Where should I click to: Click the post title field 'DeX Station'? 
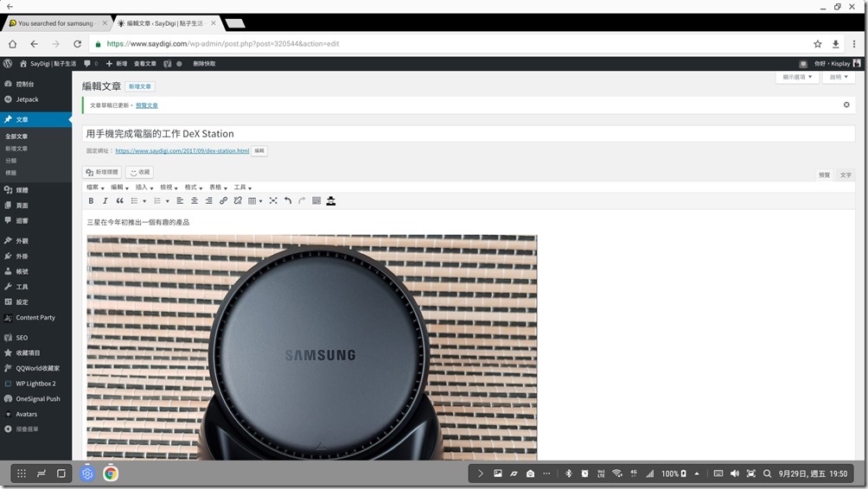(x=469, y=134)
